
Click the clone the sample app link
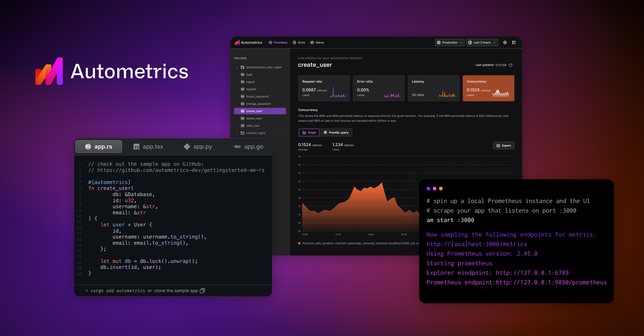pyautogui.click(x=176, y=291)
